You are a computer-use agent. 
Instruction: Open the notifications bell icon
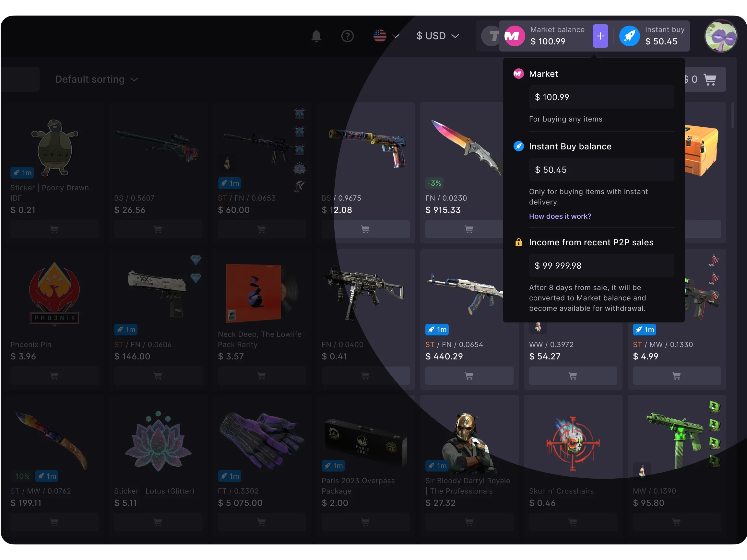(316, 36)
